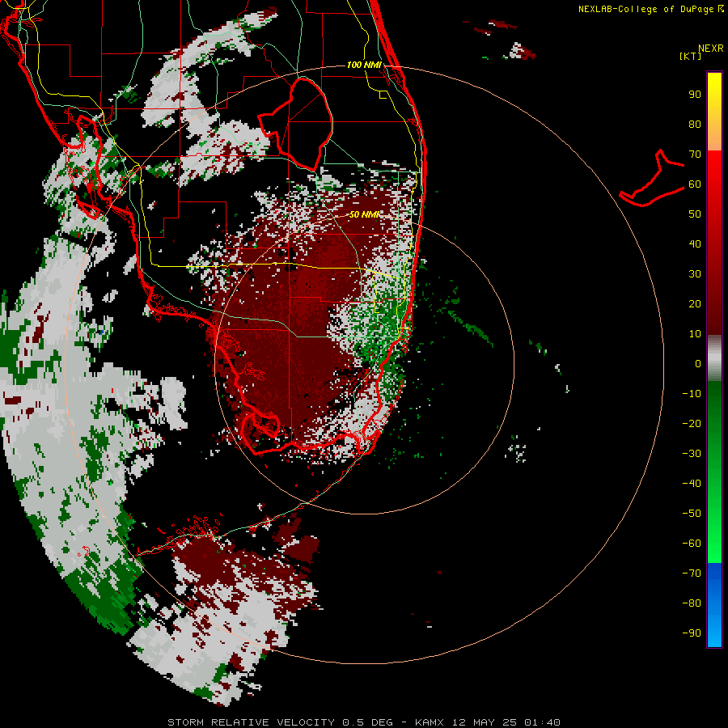Click the -80 value on velocity scale
Image resolution: width=728 pixels, height=728 pixels.
pyautogui.click(x=692, y=603)
